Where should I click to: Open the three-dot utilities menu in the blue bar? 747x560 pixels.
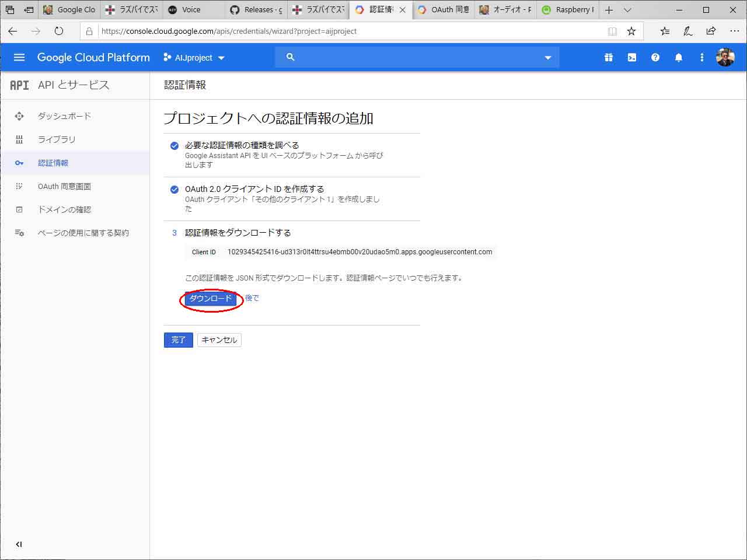[x=702, y=57]
